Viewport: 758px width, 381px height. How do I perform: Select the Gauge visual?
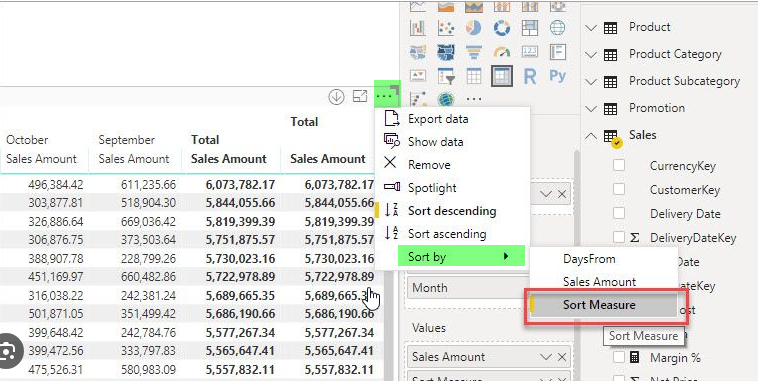(x=502, y=52)
